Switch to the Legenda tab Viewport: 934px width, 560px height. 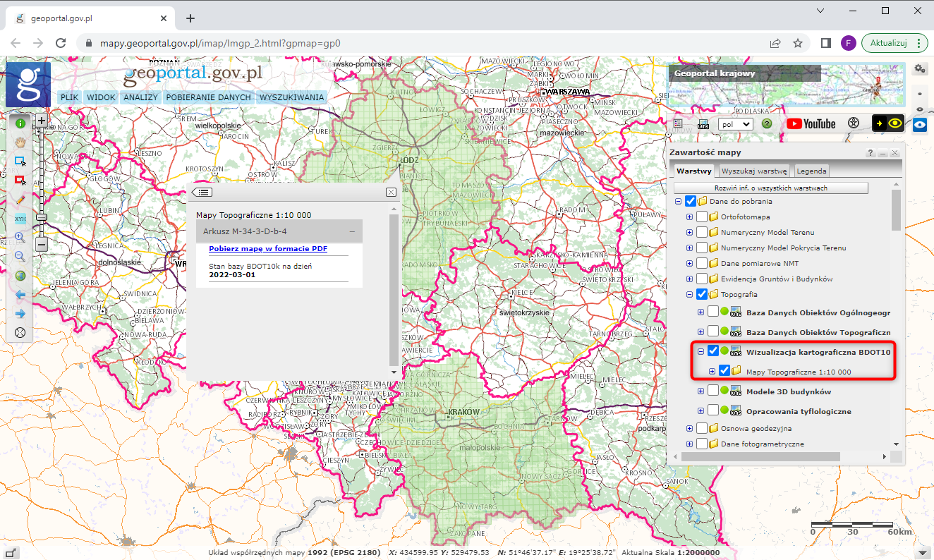click(811, 171)
